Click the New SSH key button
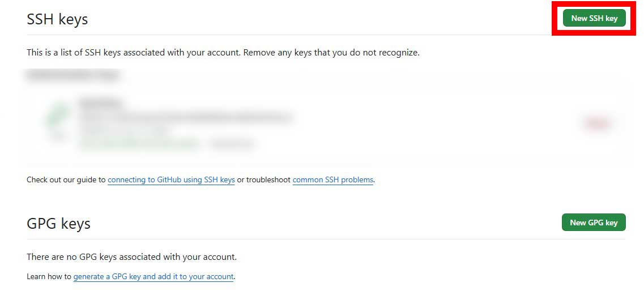 594,18
